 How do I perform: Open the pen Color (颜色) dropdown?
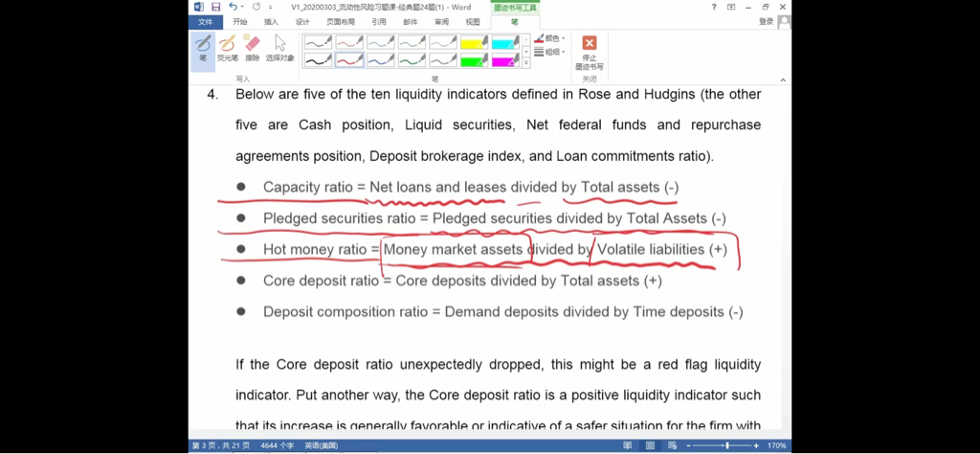[x=550, y=38]
